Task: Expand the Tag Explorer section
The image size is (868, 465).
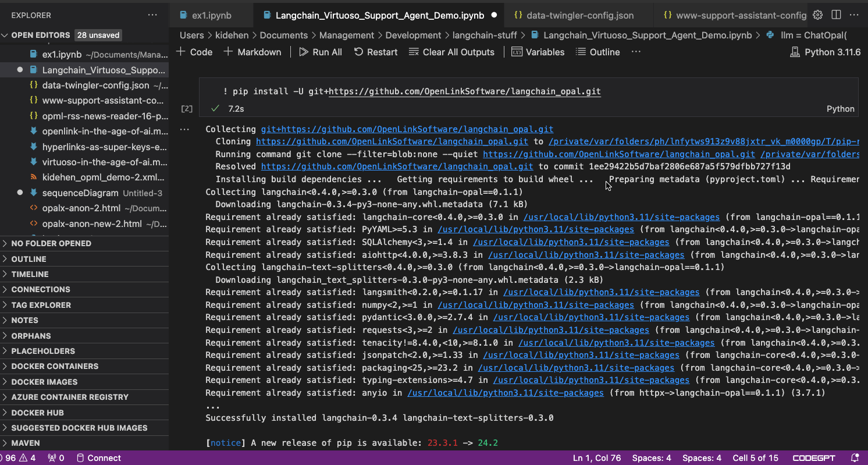Action: coord(84,305)
